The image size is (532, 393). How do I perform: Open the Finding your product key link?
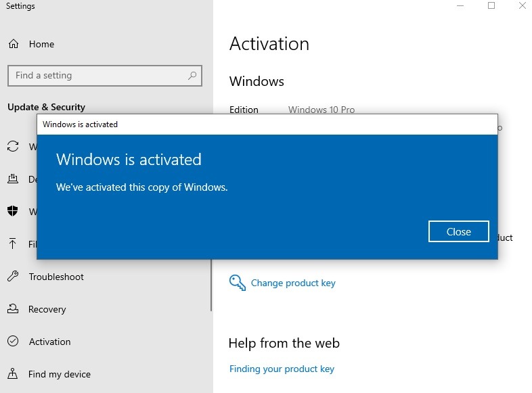pyautogui.click(x=282, y=369)
